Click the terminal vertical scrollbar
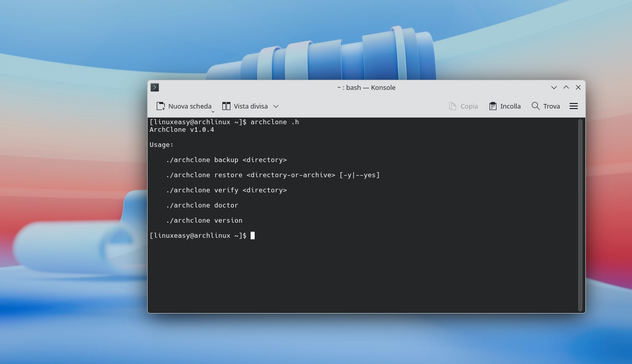 point(580,215)
